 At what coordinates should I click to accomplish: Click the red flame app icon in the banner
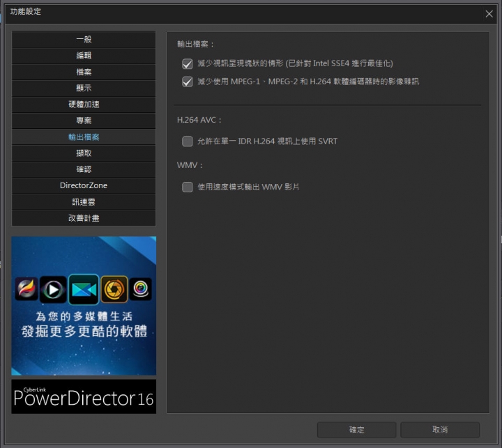[x=26, y=288]
